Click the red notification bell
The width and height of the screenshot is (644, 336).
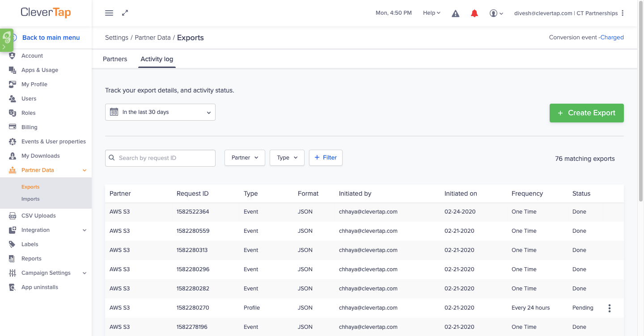(474, 13)
